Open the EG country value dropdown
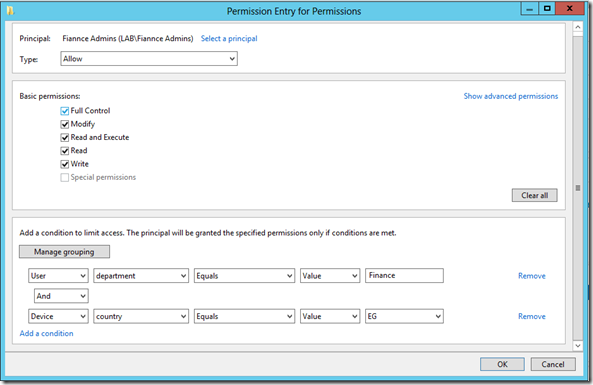 (404, 316)
